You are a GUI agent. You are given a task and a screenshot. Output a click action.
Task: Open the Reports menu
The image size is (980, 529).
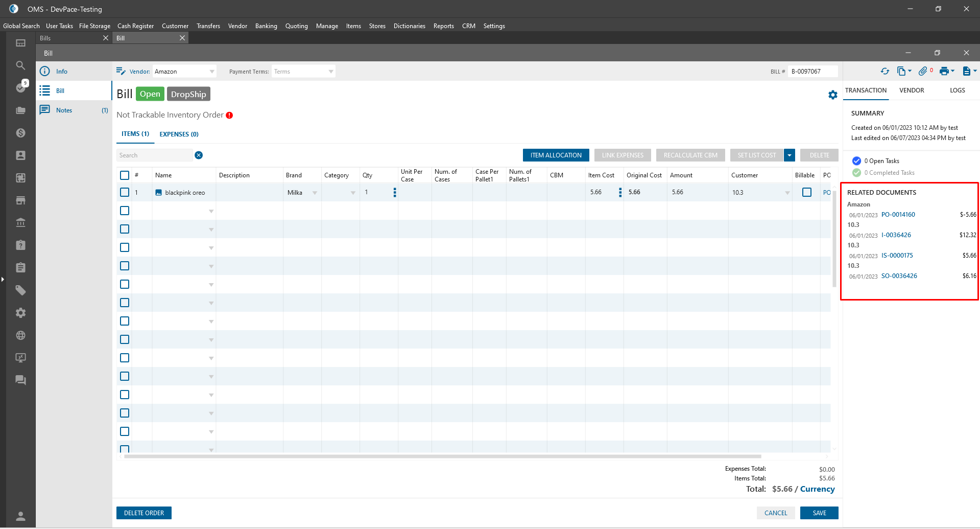pyautogui.click(x=443, y=26)
